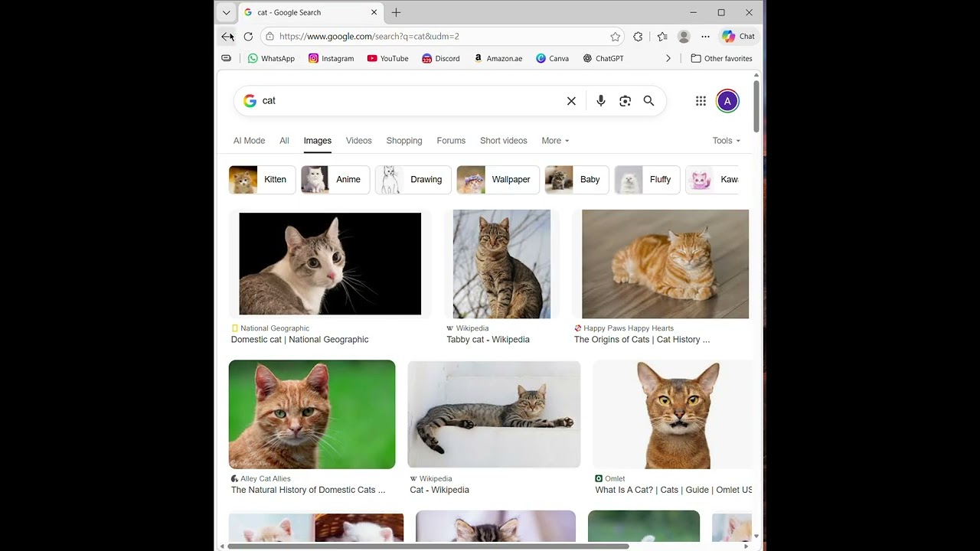This screenshot has height=551, width=980.
Task: Filter images by Anime chip
Action: tap(335, 180)
